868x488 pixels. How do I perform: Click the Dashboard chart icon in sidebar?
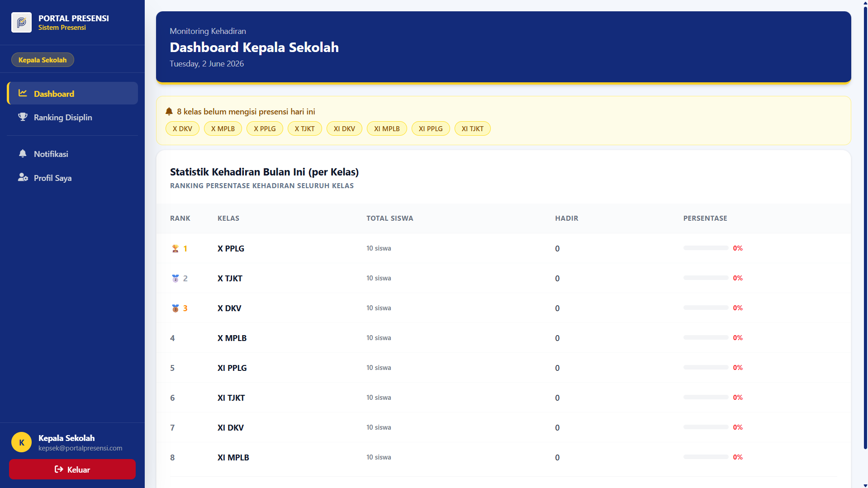23,93
